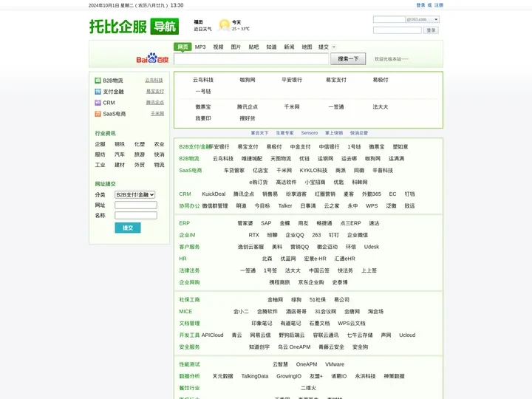
Task: Click the 名称 input field
Action: pyautogui.click(x=136, y=216)
